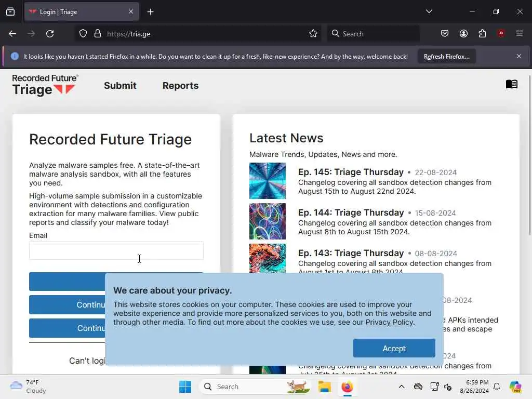The height and width of the screenshot is (399, 532).
Task: Reload the current page
Action: coord(50,34)
